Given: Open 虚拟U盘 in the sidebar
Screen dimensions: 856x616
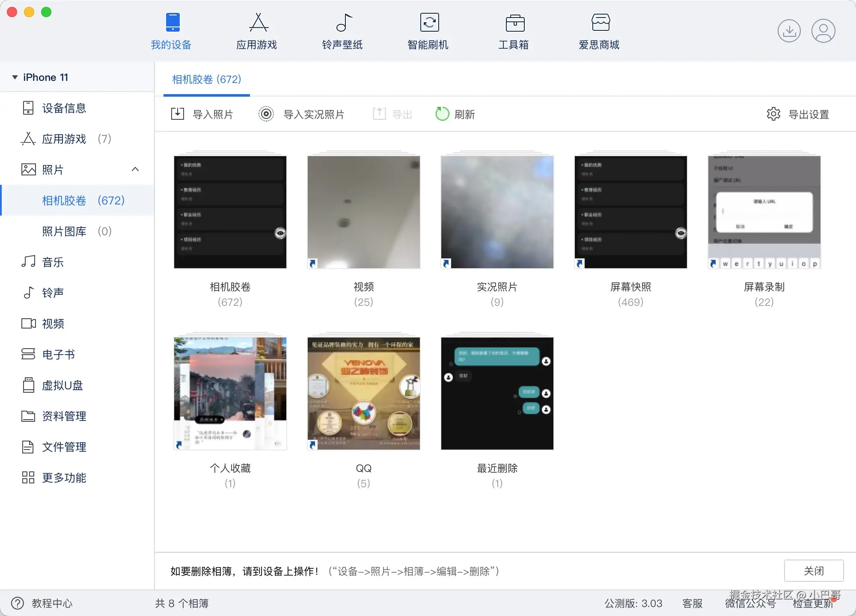Looking at the screenshot, I should (62, 385).
